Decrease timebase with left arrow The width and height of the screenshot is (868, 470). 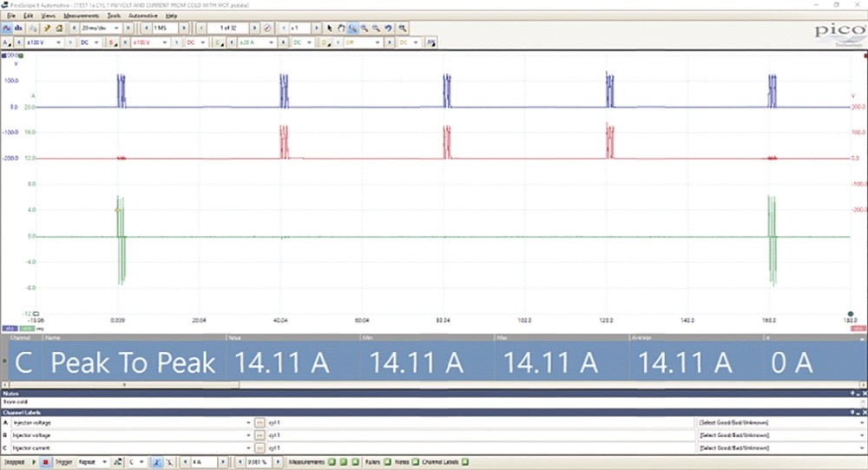point(74,28)
